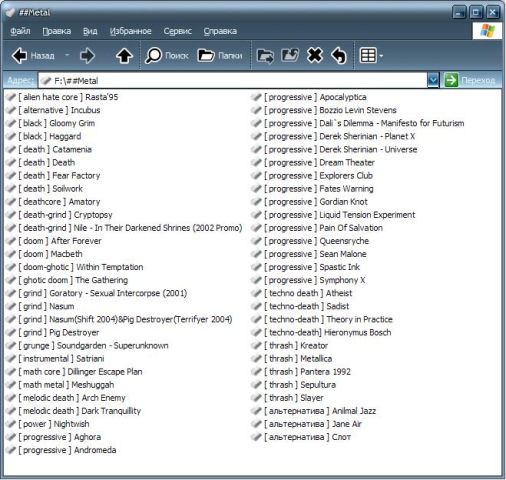Click the Windows flag logo
The image size is (506, 480).
coord(487,31)
